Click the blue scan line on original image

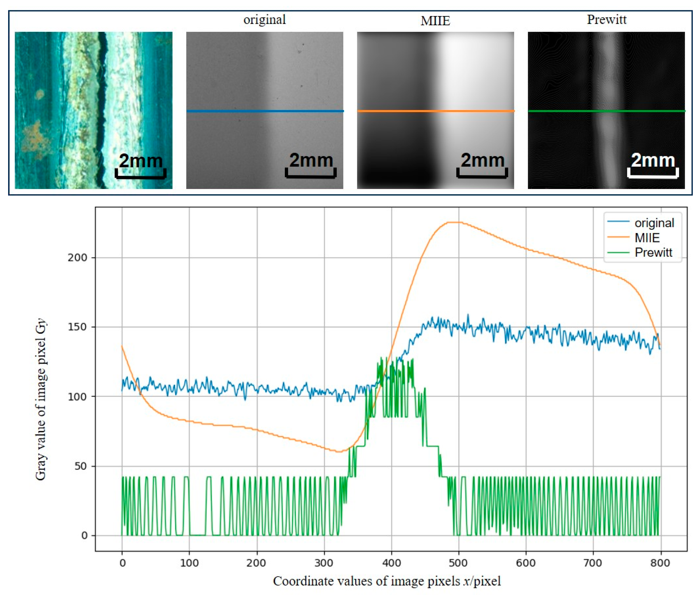click(x=265, y=111)
